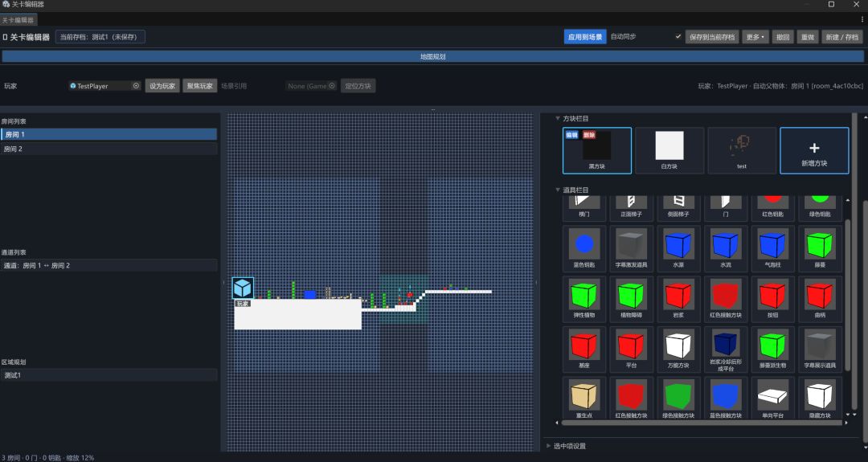Click blue 编辑 badge on 黑方块

tap(572, 135)
